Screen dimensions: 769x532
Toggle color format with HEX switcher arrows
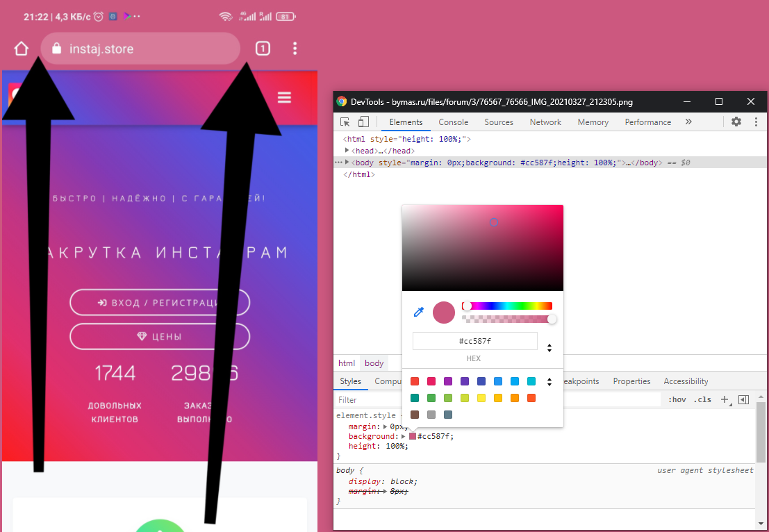549,348
